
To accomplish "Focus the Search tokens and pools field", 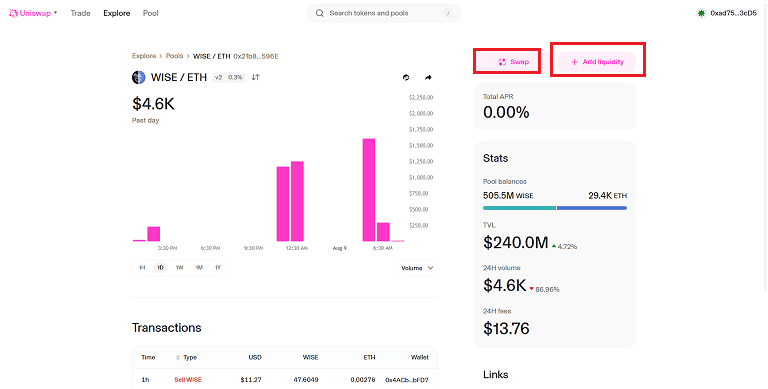I will tap(384, 13).
